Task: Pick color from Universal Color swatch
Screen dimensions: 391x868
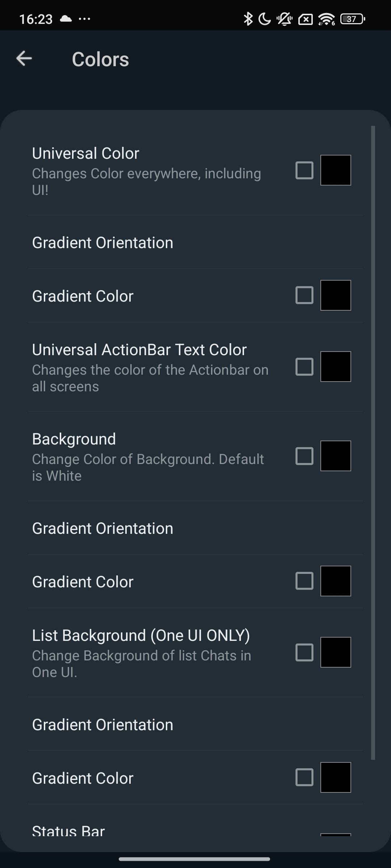Action: tap(336, 170)
